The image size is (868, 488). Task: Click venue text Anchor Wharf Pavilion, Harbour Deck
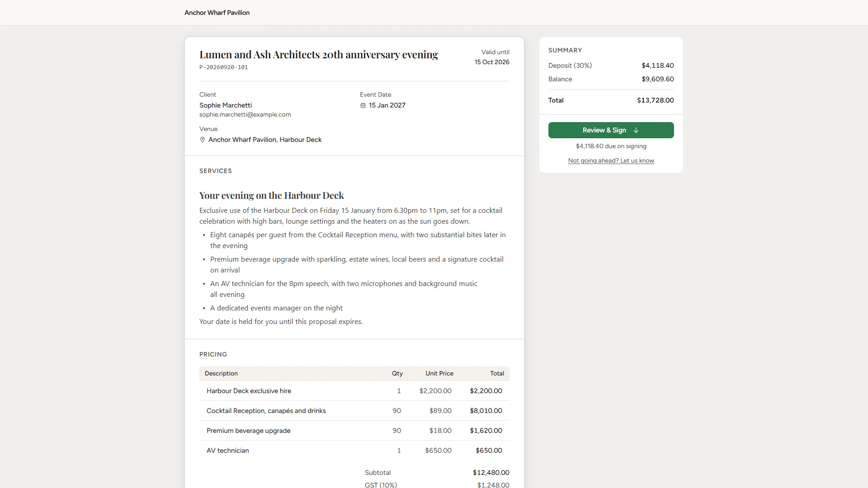tap(265, 140)
